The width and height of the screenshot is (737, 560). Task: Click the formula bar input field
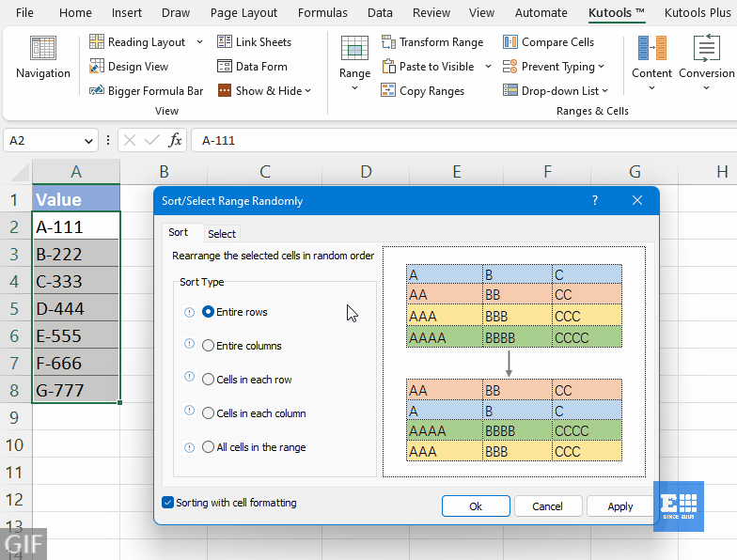(463, 140)
